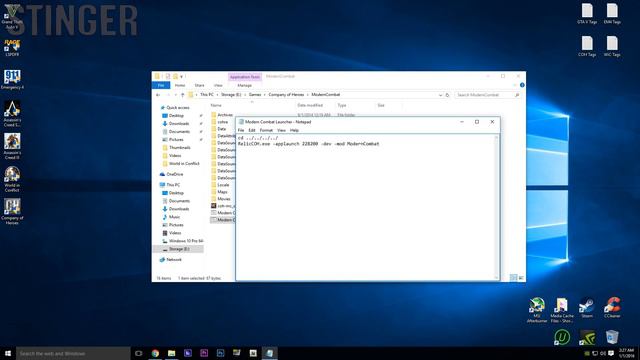Refresh the Explorer address bar
640x360 pixels.
(447, 95)
